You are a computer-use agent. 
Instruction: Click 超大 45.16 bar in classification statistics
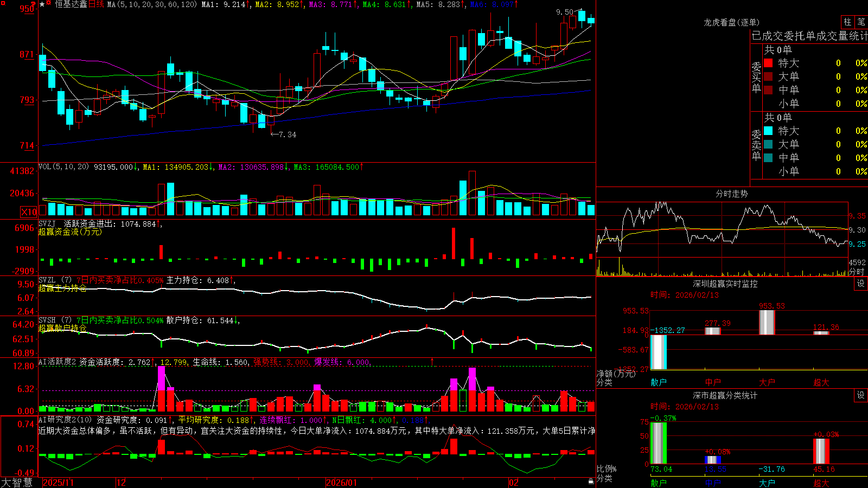821,451
